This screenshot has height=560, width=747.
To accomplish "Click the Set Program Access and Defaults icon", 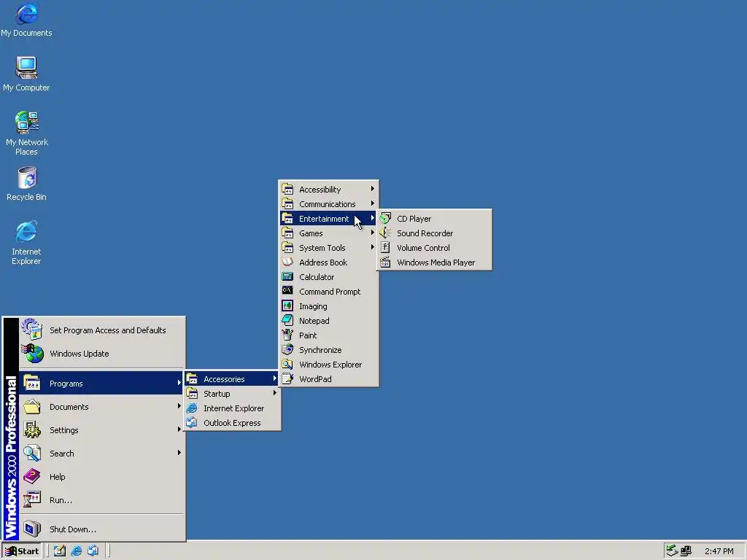I will tap(32, 330).
